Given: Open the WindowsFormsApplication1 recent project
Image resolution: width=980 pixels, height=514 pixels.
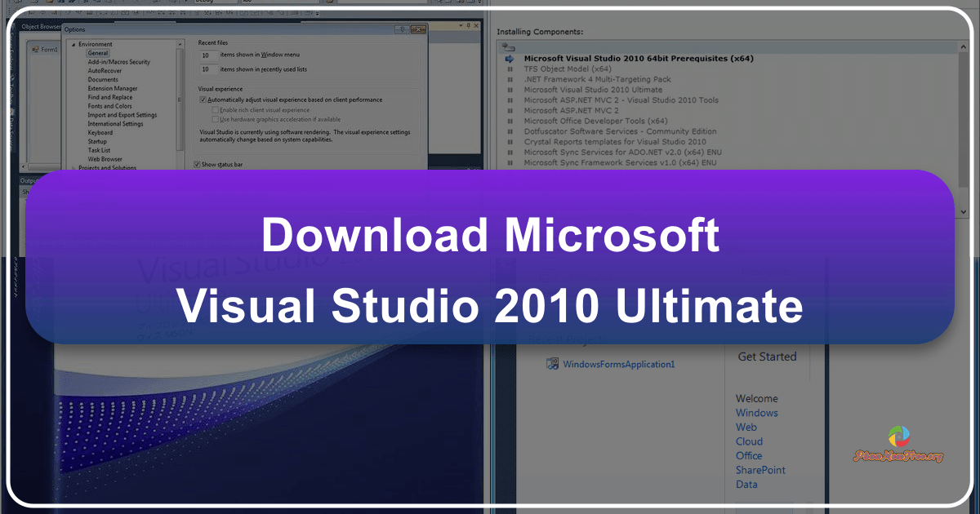Looking at the screenshot, I should (620, 364).
